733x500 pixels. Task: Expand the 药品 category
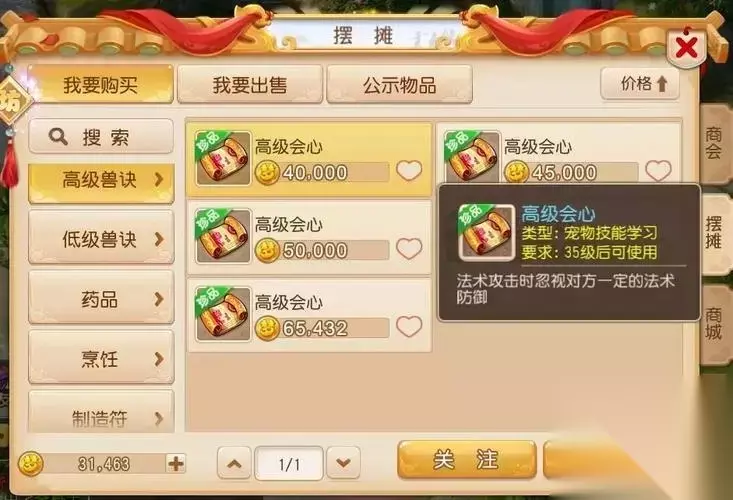click(x=101, y=298)
